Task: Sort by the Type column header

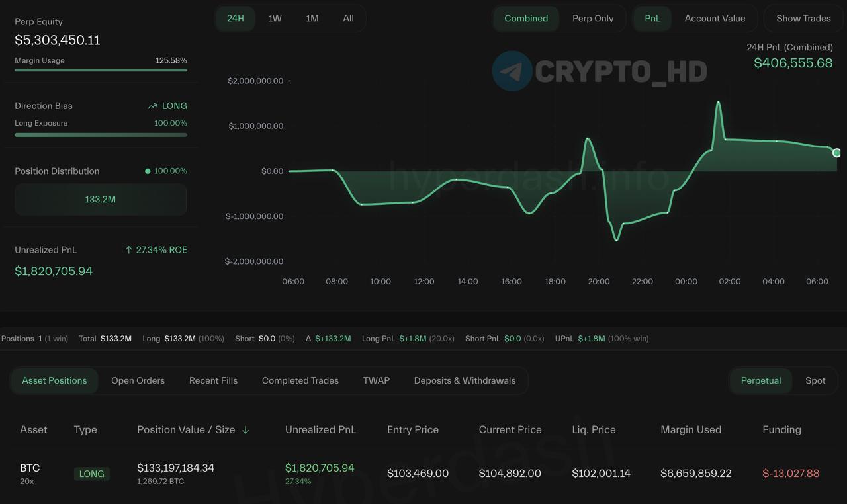Action: pos(85,430)
